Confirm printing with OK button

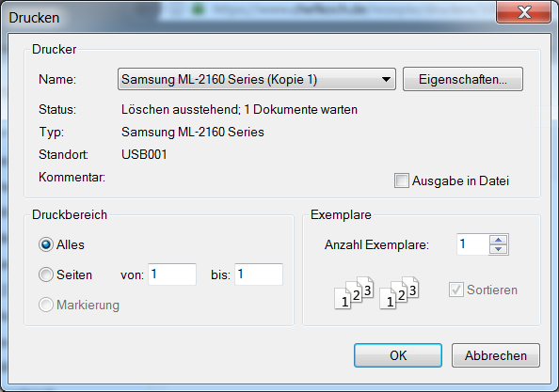[398, 355]
